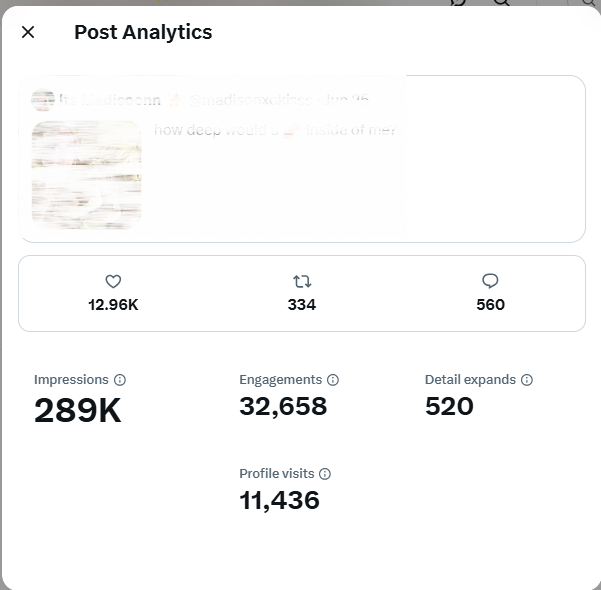
Task: Click the author avatar in post preview
Action: [x=43, y=100]
